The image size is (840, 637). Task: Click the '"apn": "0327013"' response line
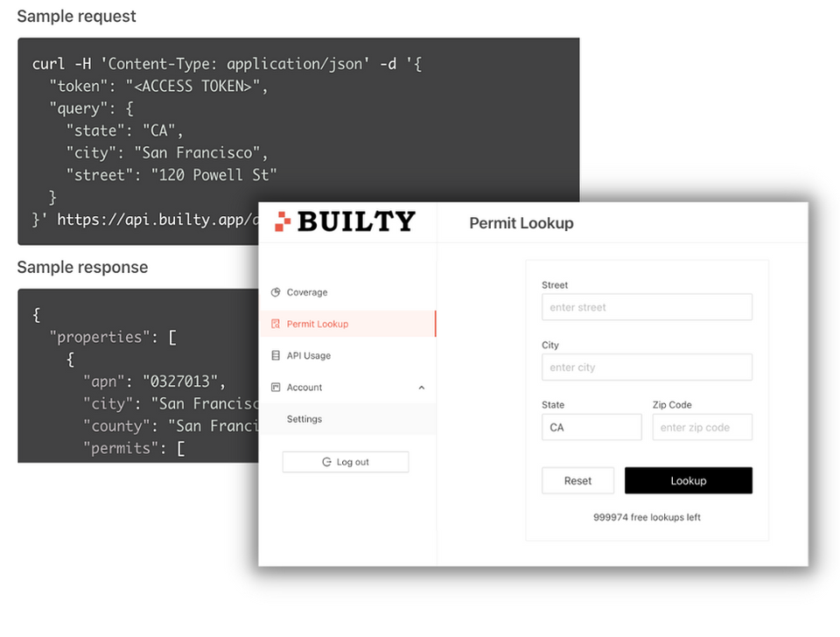tap(154, 381)
